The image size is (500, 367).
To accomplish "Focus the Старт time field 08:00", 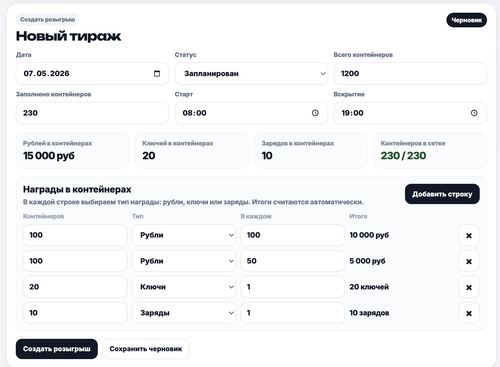I will (x=251, y=113).
